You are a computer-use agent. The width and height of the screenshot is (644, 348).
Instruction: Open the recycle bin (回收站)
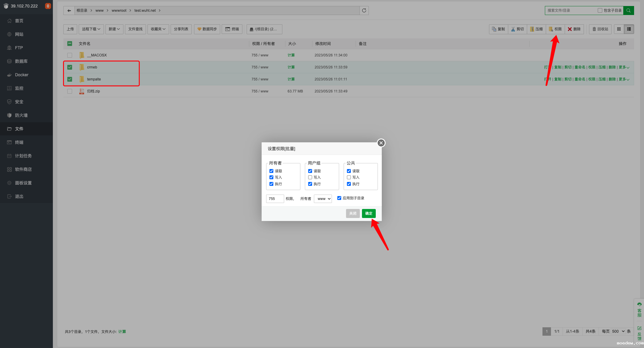tap(600, 29)
